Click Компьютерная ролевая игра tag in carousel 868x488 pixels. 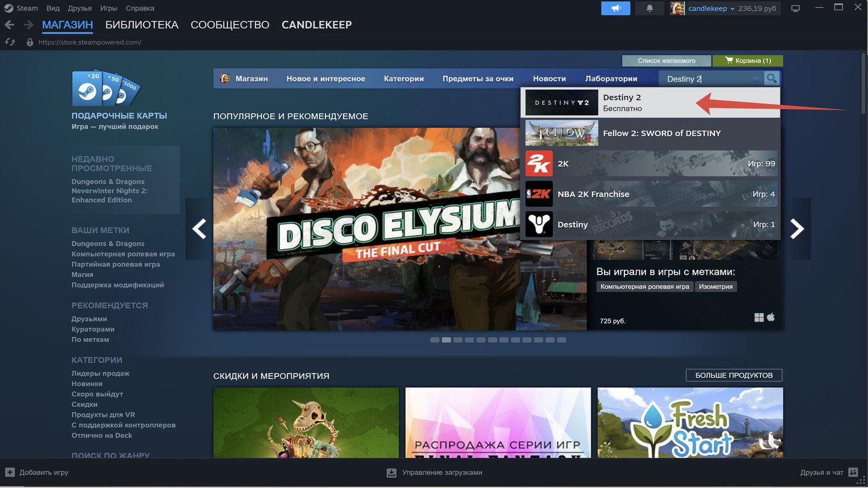tap(645, 287)
